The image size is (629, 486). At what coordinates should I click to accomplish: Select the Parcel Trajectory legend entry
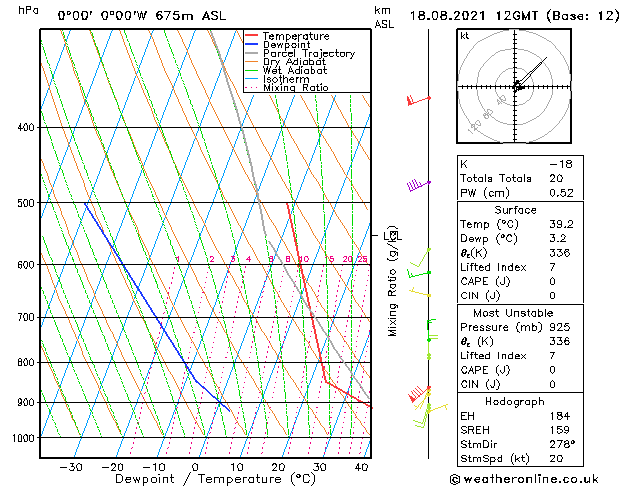click(308, 54)
